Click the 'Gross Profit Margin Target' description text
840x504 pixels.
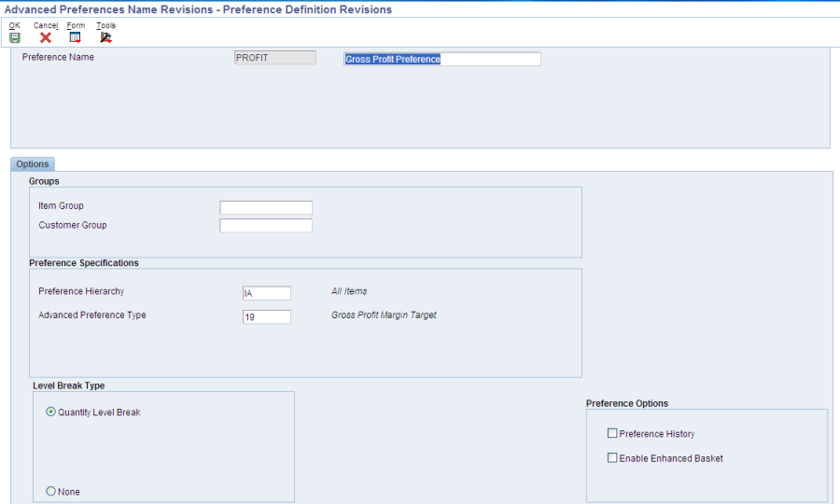(x=384, y=315)
